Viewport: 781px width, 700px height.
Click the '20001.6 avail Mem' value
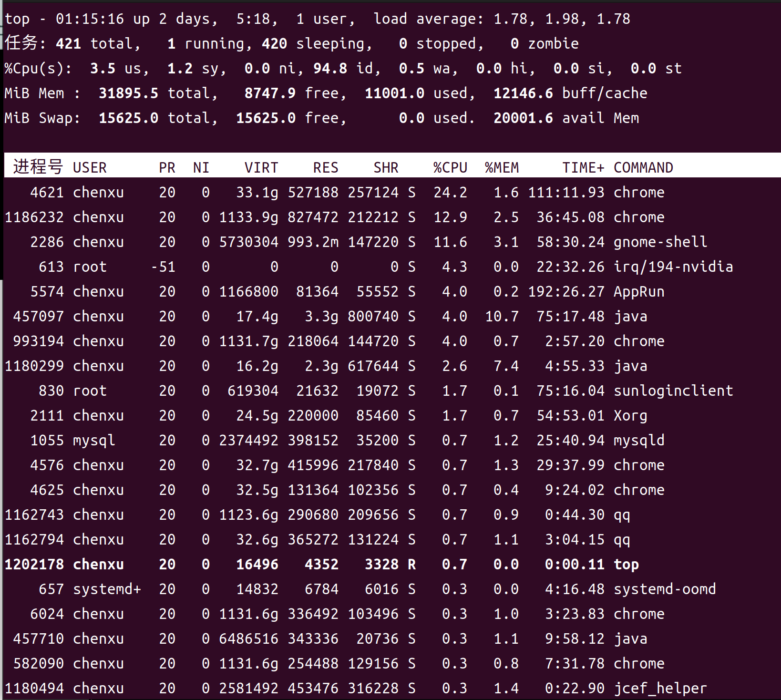pos(566,118)
